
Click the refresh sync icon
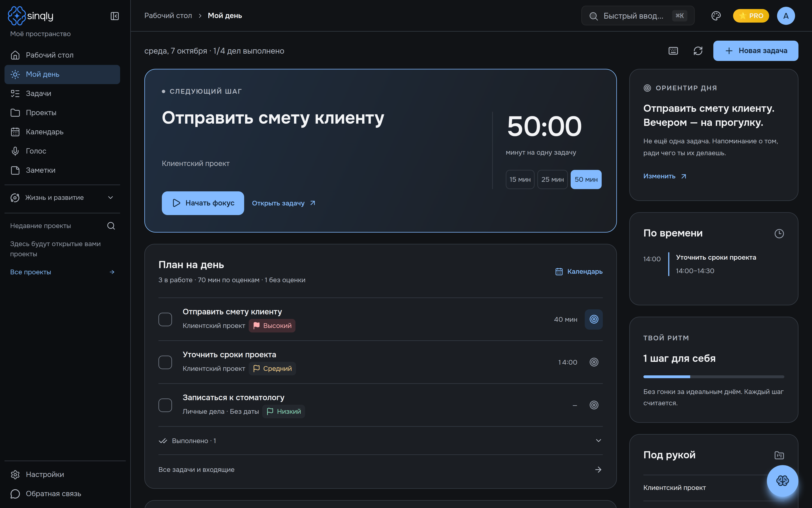point(698,51)
